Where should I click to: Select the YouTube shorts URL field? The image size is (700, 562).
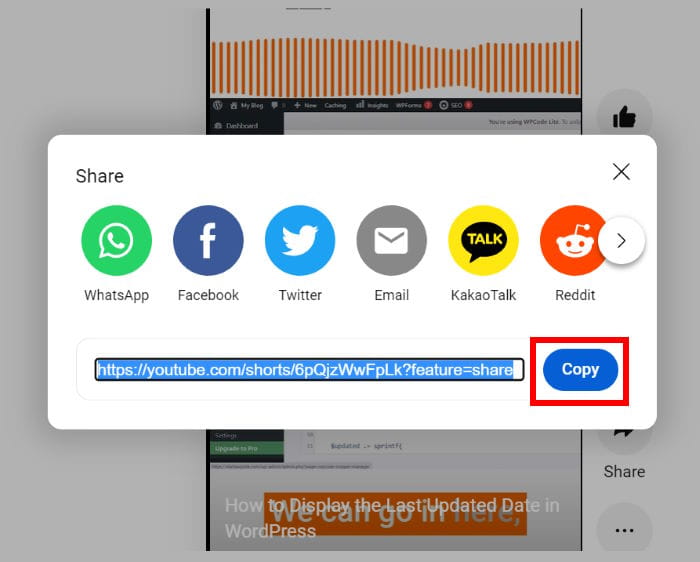pos(309,370)
